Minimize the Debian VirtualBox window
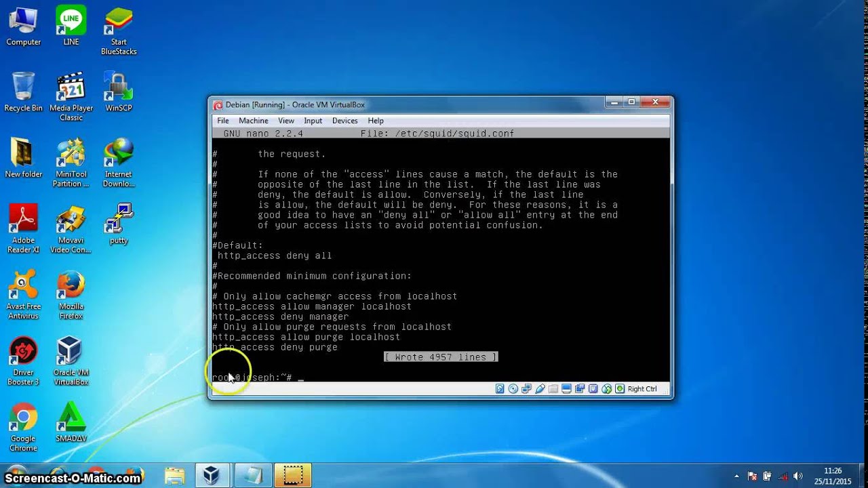 [x=614, y=102]
